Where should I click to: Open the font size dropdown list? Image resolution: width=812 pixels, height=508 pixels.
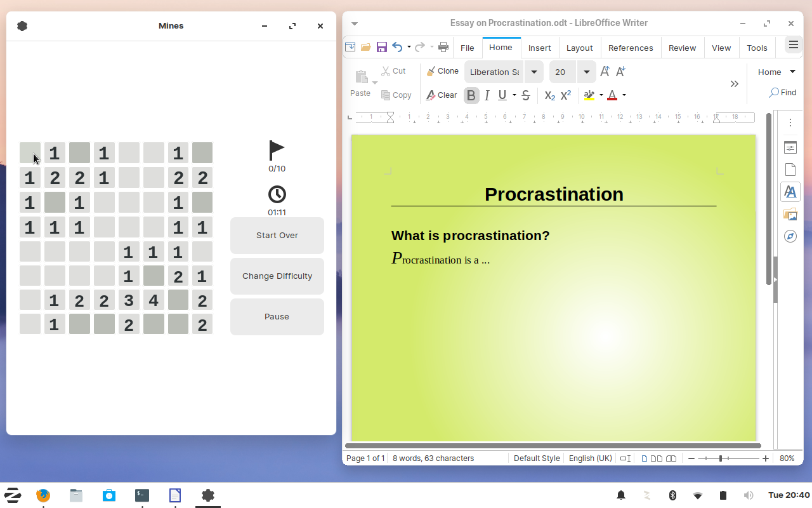tap(587, 72)
